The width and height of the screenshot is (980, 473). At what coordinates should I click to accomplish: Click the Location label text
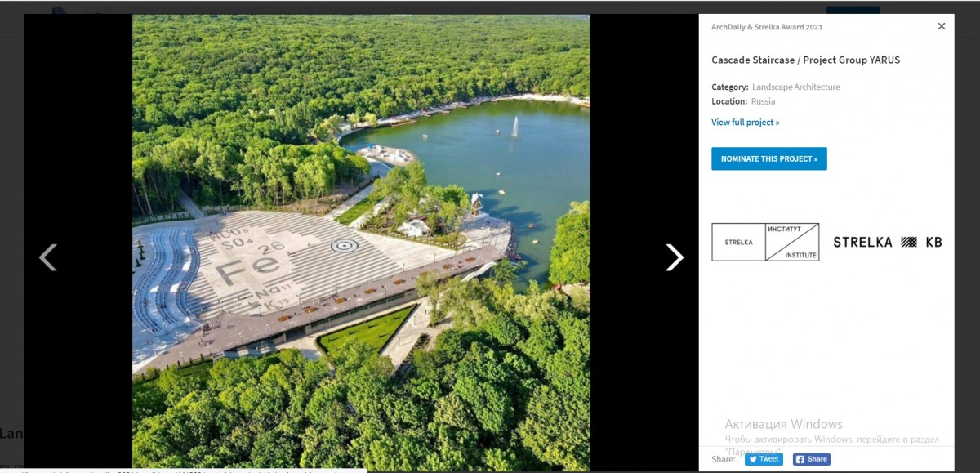tap(729, 101)
